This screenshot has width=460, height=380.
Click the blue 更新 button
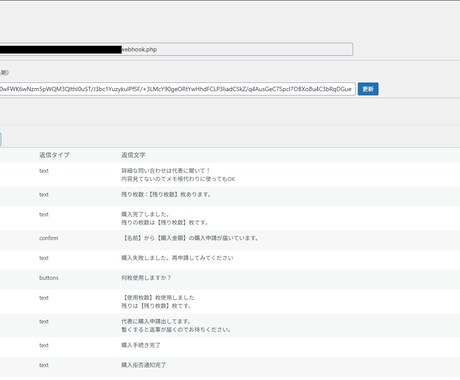click(368, 89)
